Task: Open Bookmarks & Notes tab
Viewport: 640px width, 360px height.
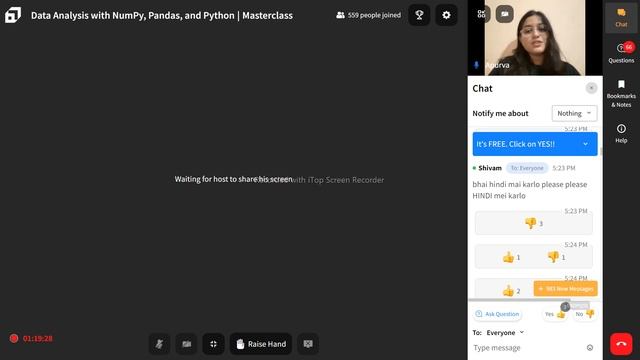Action: click(621, 94)
